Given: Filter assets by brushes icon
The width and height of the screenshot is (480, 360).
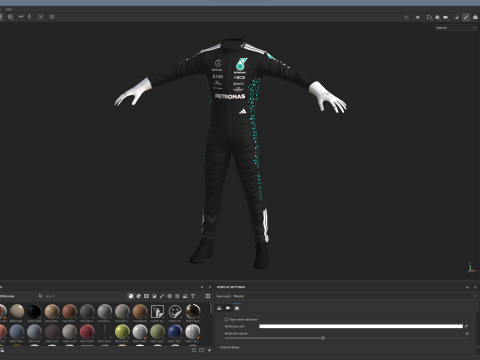Looking at the screenshot, I should click(x=162, y=296).
